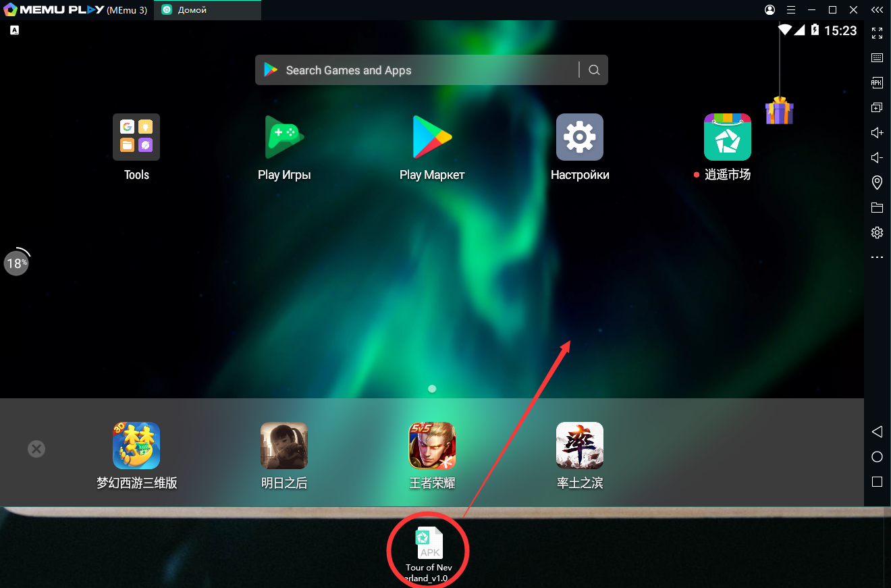Increase emulator volume

coord(877,132)
